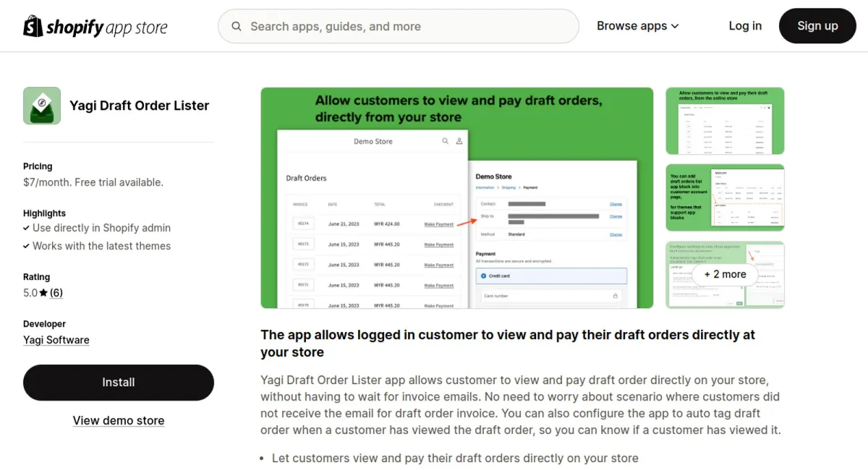Viewport: 868px width, 470px height.
Task: Click the Install button
Action: [119, 383]
